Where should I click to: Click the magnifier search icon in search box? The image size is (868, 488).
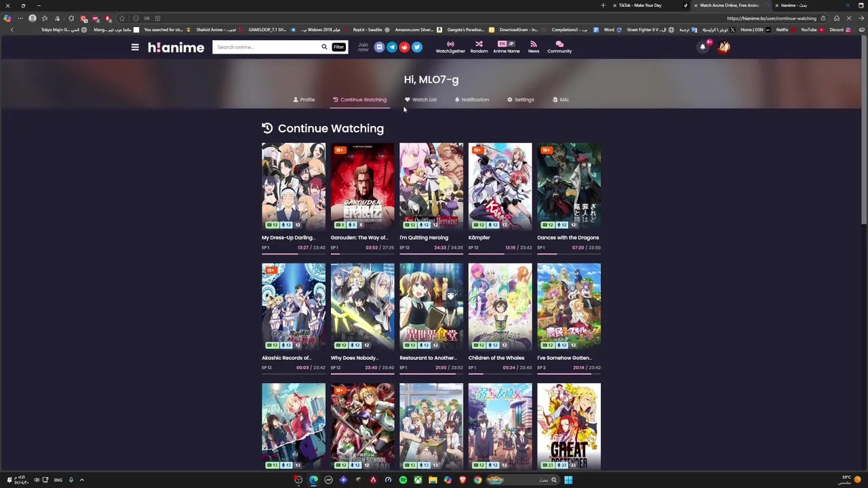324,47
